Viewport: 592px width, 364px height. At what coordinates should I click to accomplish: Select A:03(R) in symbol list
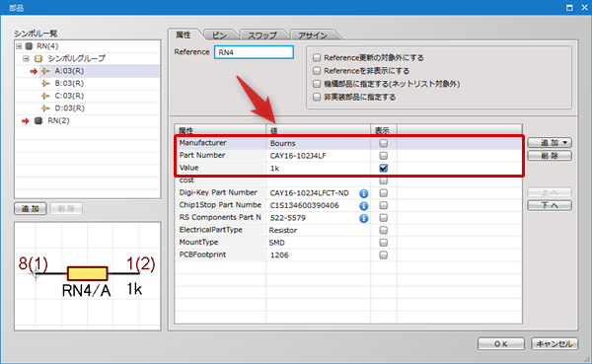tap(69, 71)
